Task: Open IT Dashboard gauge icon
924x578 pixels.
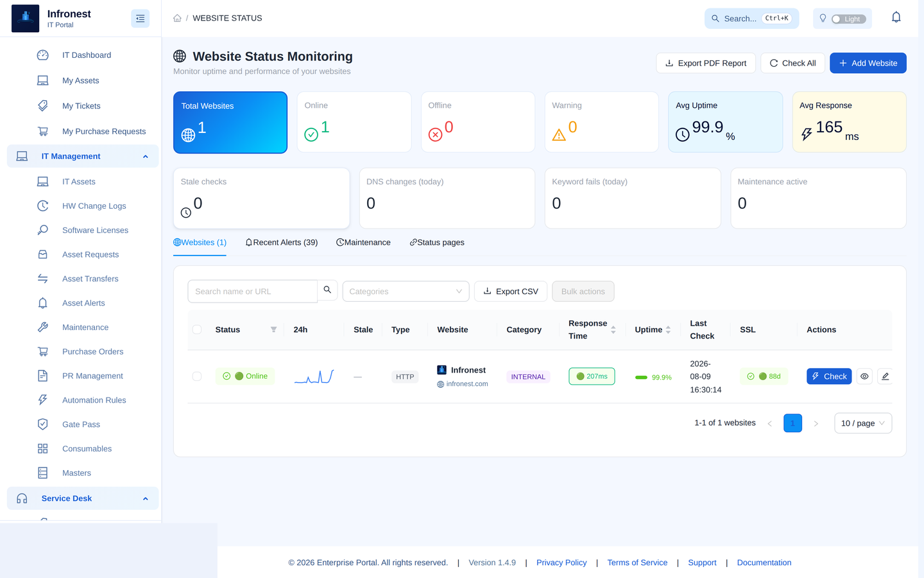Action: click(x=43, y=55)
